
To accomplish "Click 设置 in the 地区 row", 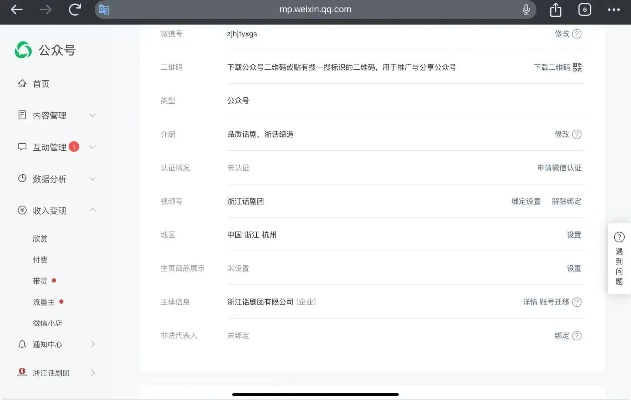I will coord(574,235).
